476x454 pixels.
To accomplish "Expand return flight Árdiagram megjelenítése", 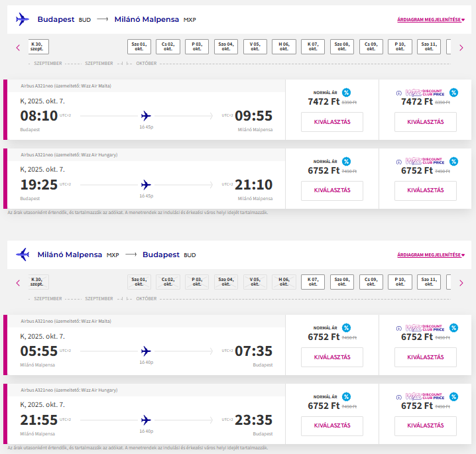I will pos(431,255).
